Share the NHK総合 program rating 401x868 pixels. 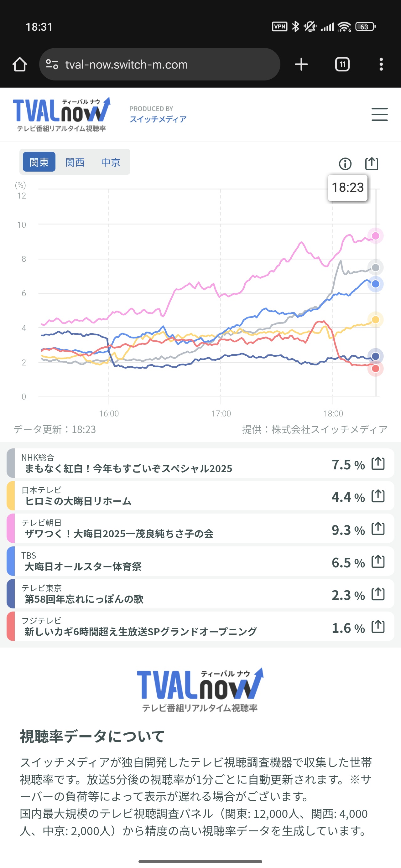pyautogui.click(x=378, y=463)
